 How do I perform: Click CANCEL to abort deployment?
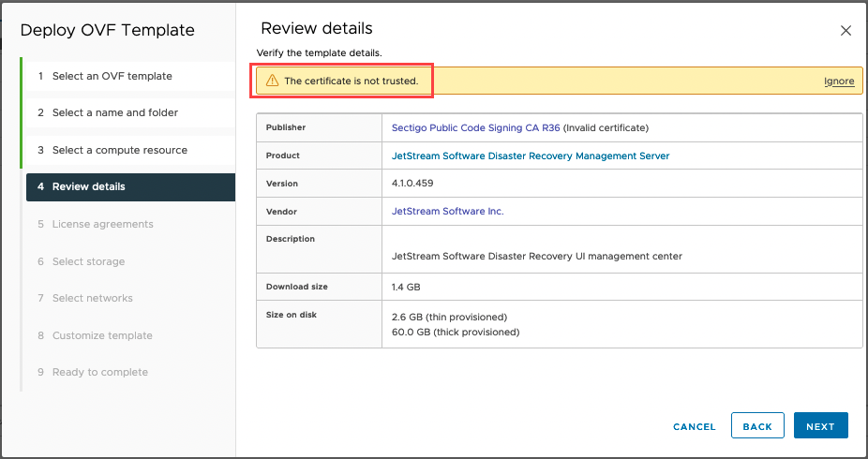point(694,426)
